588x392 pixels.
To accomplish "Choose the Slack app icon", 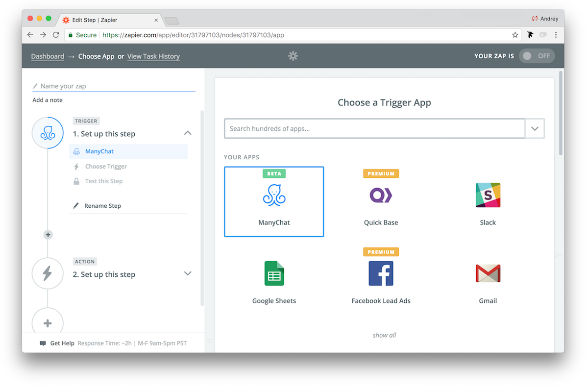I will 488,195.
